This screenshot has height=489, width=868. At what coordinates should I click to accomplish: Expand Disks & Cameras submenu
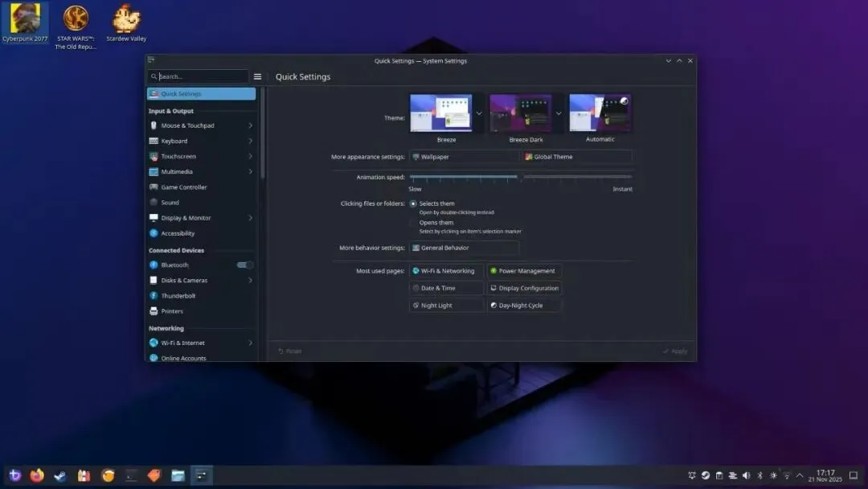click(x=250, y=280)
